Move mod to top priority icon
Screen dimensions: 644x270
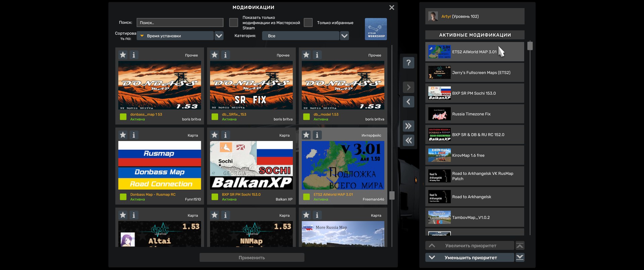click(x=520, y=246)
